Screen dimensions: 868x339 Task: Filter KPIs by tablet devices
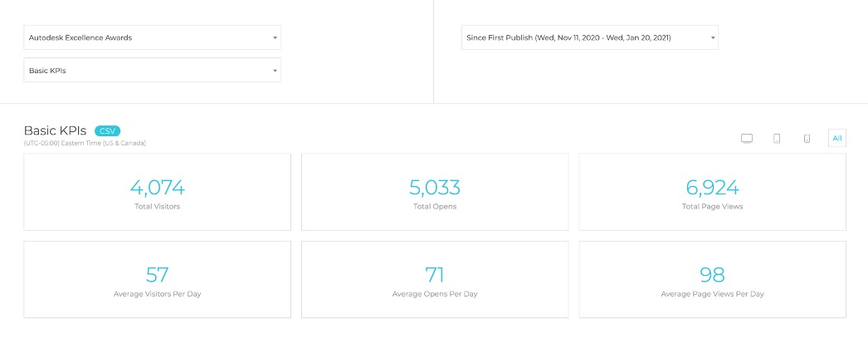pyautogui.click(x=777, y=139)
